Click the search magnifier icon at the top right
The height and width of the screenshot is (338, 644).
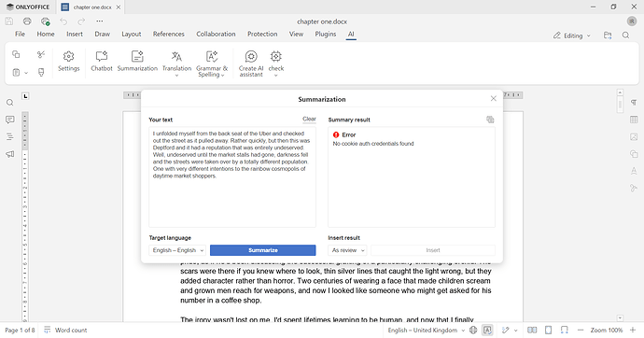click(625, 35)
